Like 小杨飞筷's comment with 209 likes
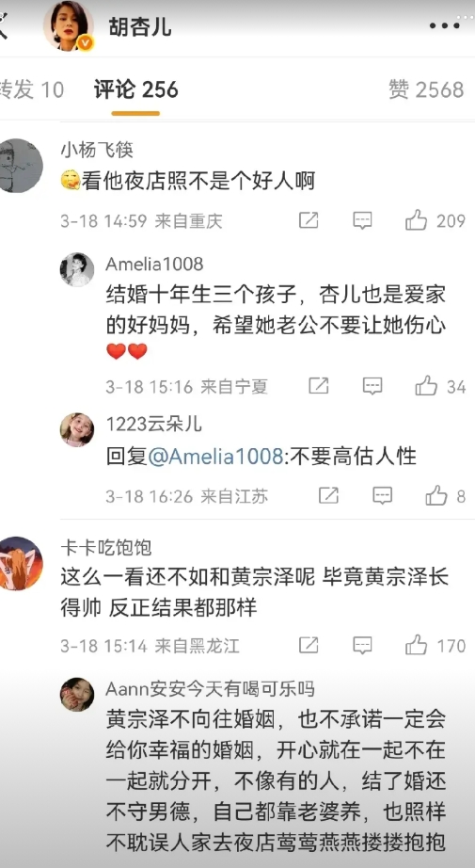Image resolution: width=475 pixels, height=868 pixels. pos(417,220)
